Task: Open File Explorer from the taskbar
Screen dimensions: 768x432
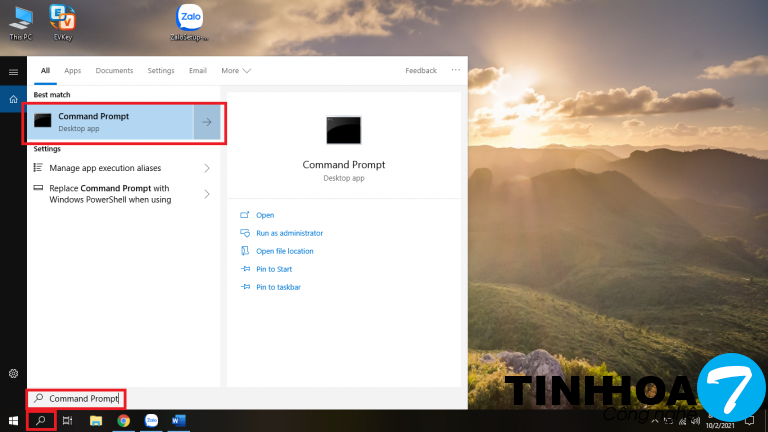Action: [96, 421]
